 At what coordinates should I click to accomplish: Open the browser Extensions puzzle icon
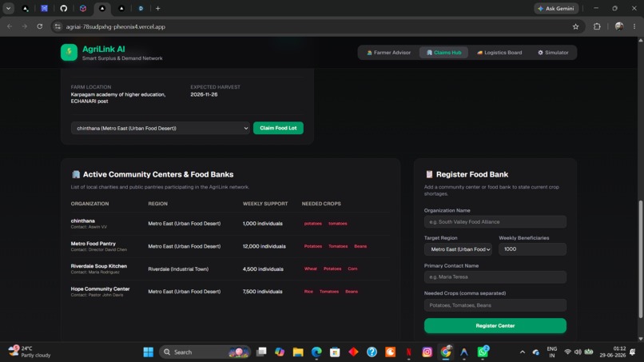[x=597, y=26]
